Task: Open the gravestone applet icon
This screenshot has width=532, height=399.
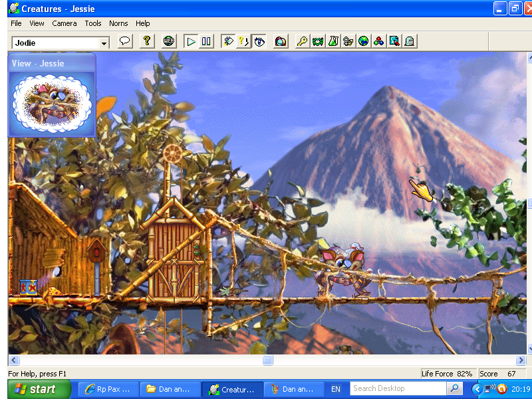Action: tap(410, 42)
